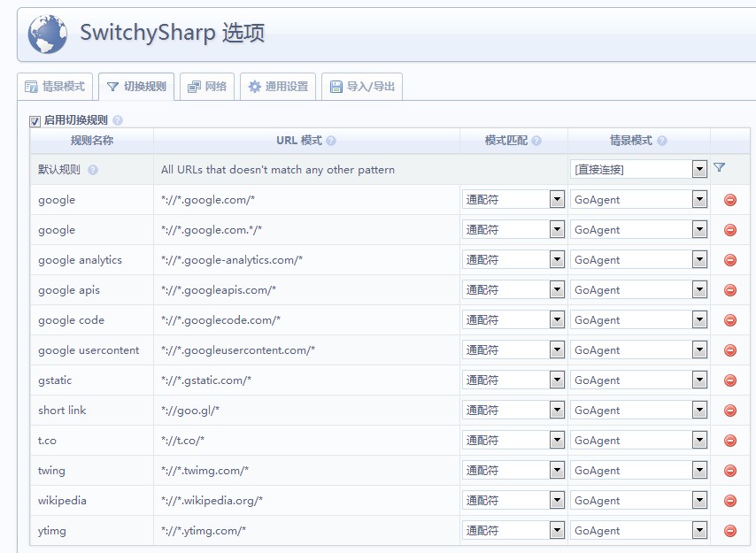Delete the google usercontent rule

click(730, 350)
